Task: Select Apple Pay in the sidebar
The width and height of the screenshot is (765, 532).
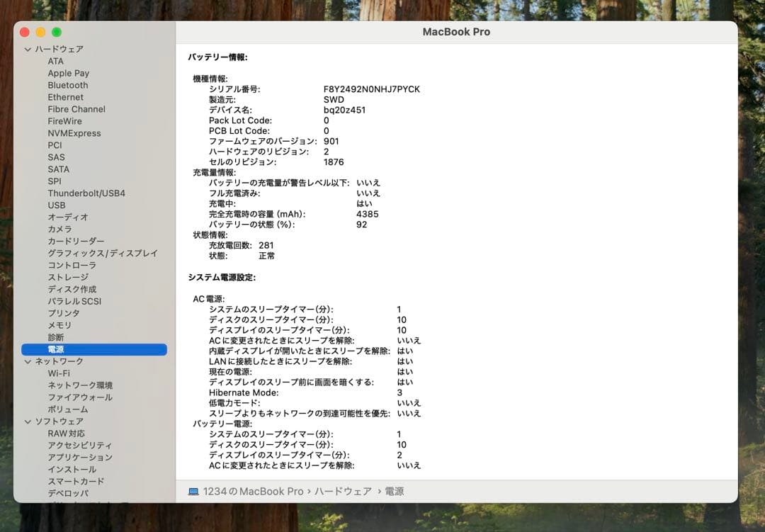Action: click(68, 73)
